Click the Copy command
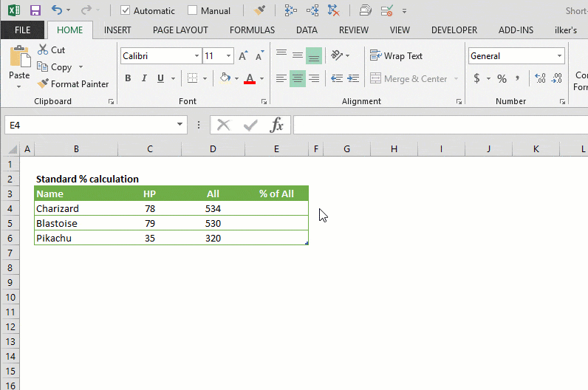This screenshot has width=588, height=390. (x=55, y=67)
